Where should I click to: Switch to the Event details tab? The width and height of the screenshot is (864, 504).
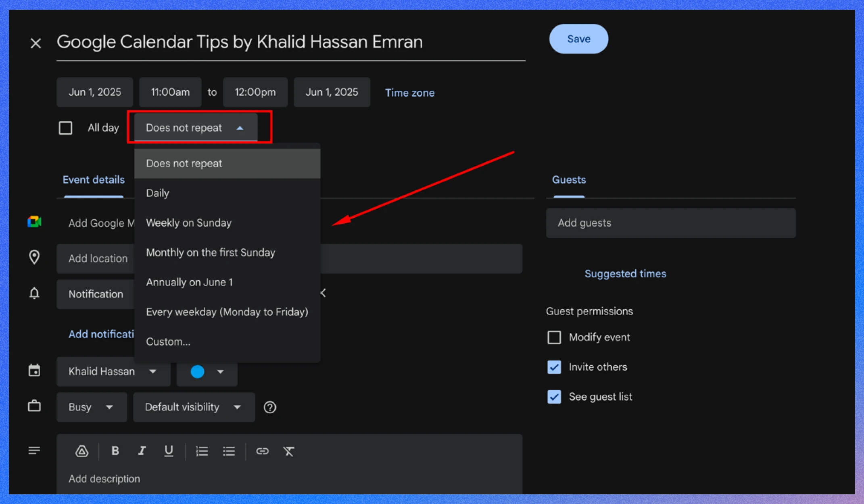pos(94,180)
